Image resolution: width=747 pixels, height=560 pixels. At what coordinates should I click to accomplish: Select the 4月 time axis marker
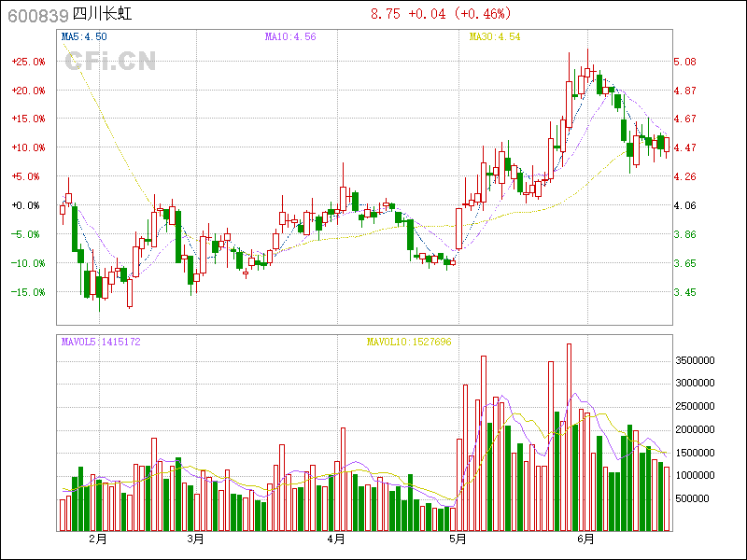(336, 539)
